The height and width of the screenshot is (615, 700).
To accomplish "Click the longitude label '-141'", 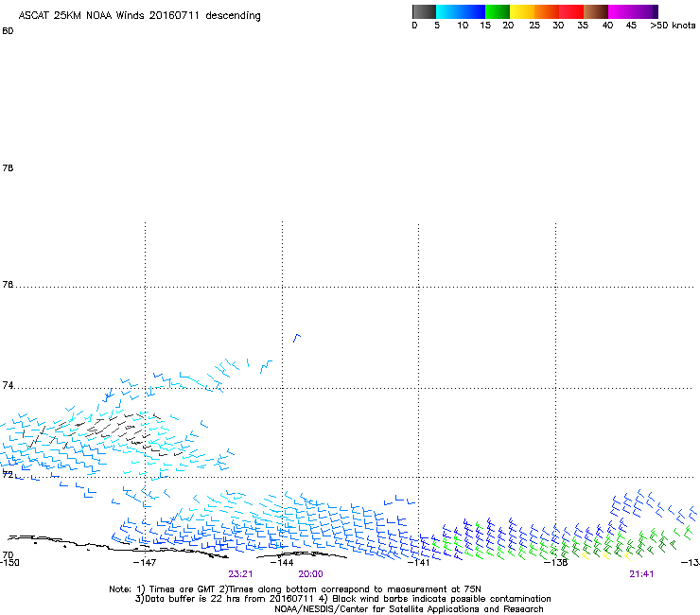I will point(418,563).
